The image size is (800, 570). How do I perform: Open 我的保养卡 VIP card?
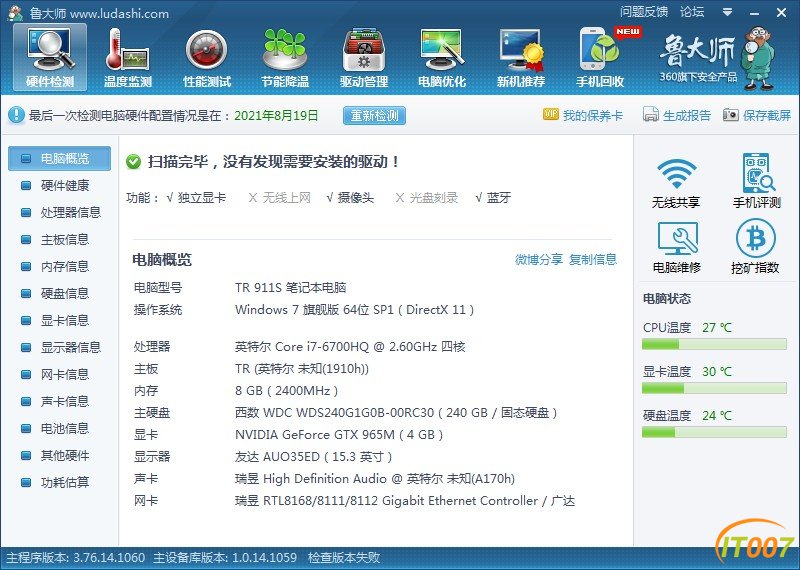(x=583, y=115)
